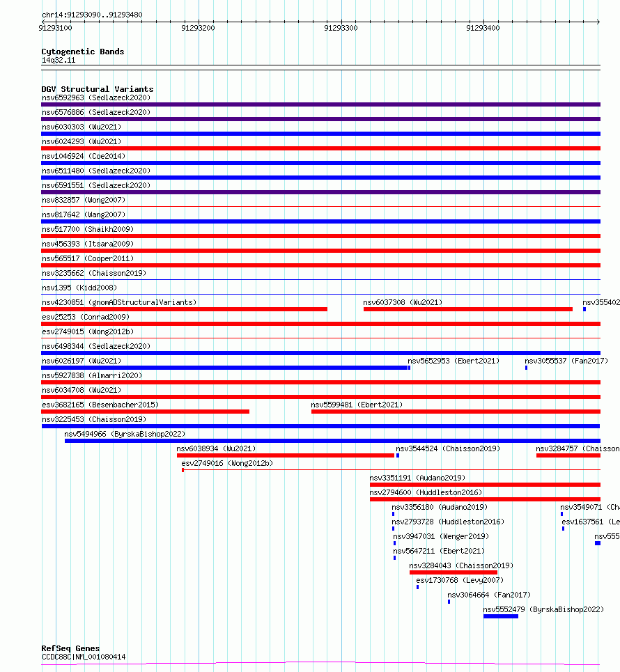Click the nsv6034708 (Wu2021) label
Screen dimensions: 620x672
[82, 390]
